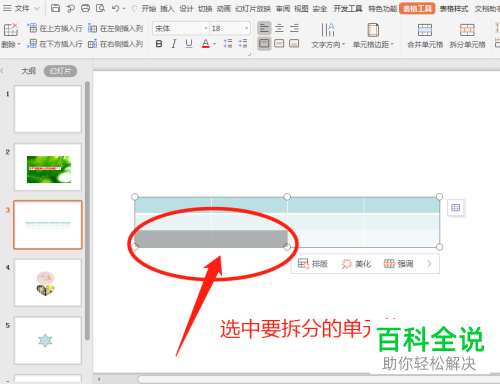Open the 视图 (View) tab
The width and height of the screenshot is (500, 384).
point(301,9)
